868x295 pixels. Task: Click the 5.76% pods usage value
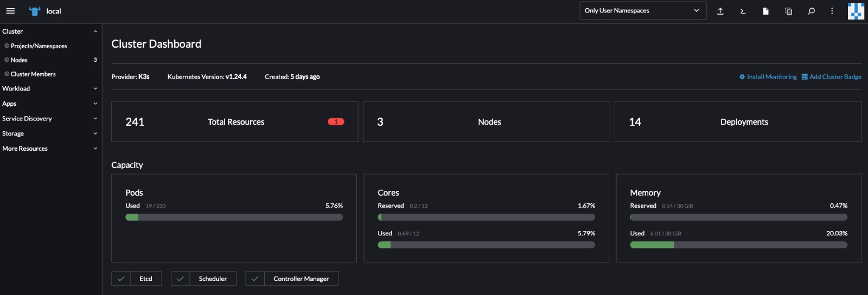[334, 206]
